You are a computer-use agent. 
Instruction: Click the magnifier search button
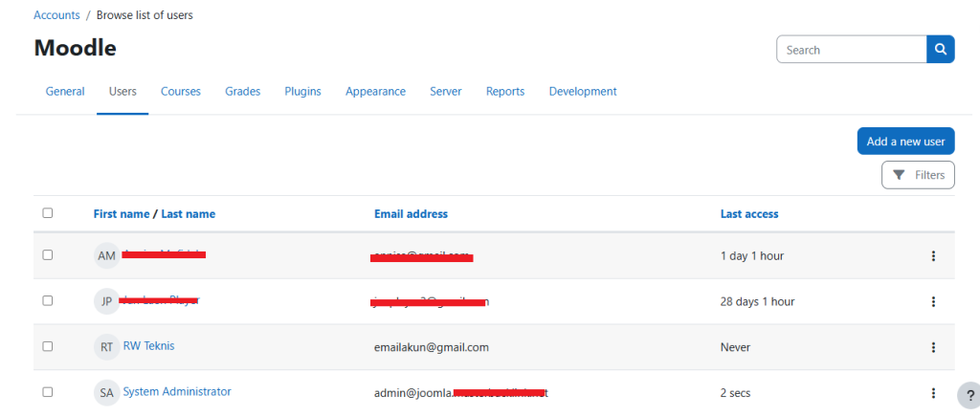click(941, 50)
